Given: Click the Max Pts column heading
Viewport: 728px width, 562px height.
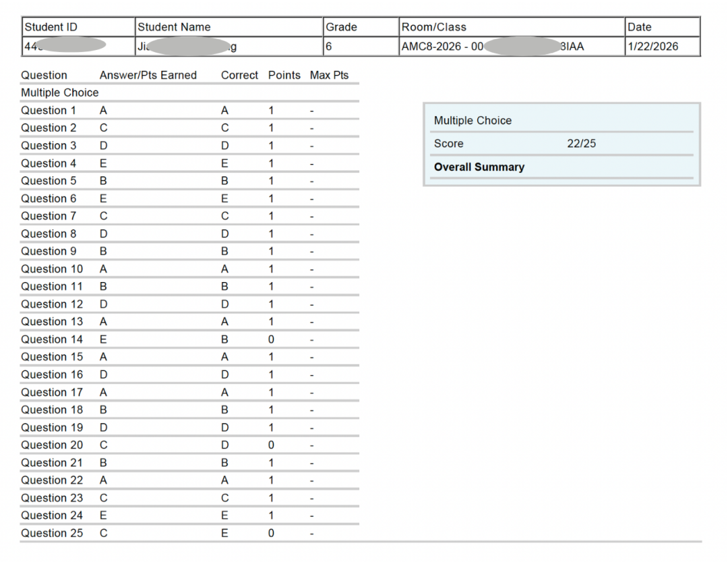Looking at the screenshot, I should click(329, 75).
